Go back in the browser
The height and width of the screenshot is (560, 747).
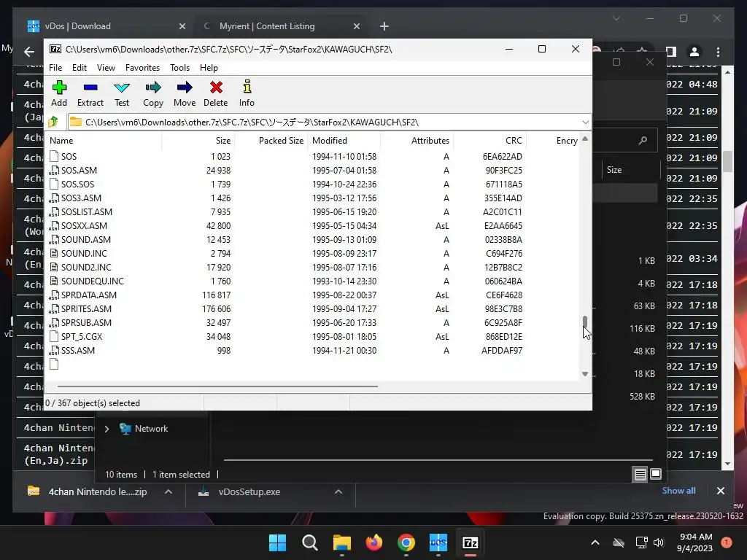29,52
